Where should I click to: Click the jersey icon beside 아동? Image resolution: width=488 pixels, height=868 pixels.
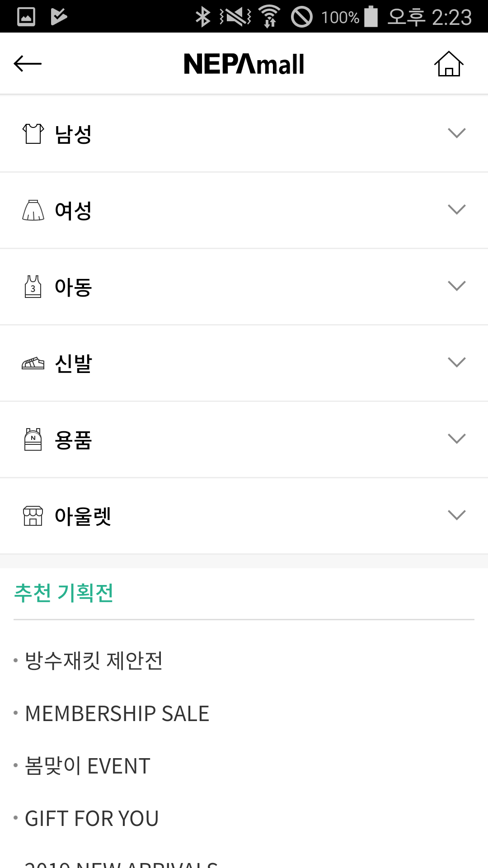coord(33,287)
